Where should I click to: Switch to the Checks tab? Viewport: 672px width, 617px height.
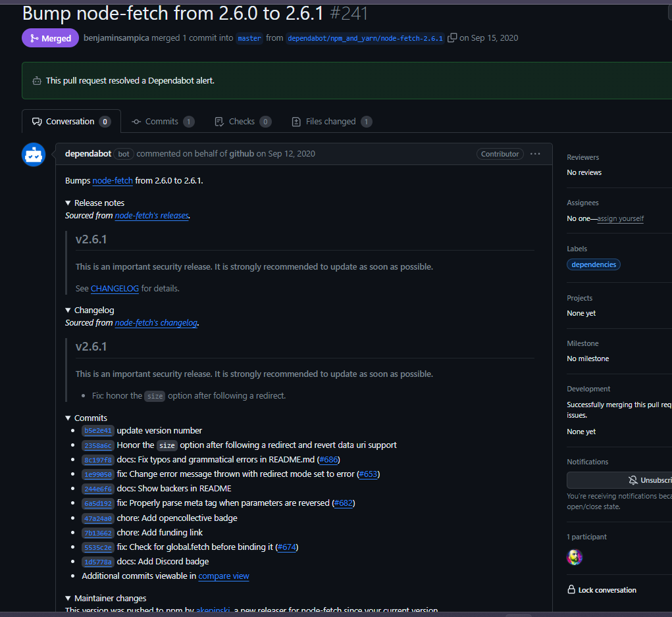pos(243,122)
